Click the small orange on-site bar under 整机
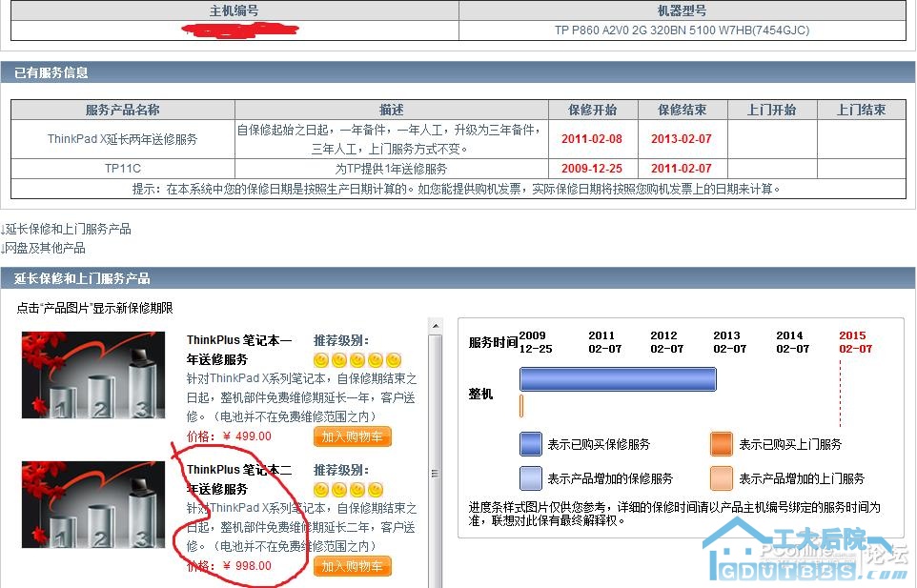The height and width of the screenshot is (588, 917). [521, 406]
